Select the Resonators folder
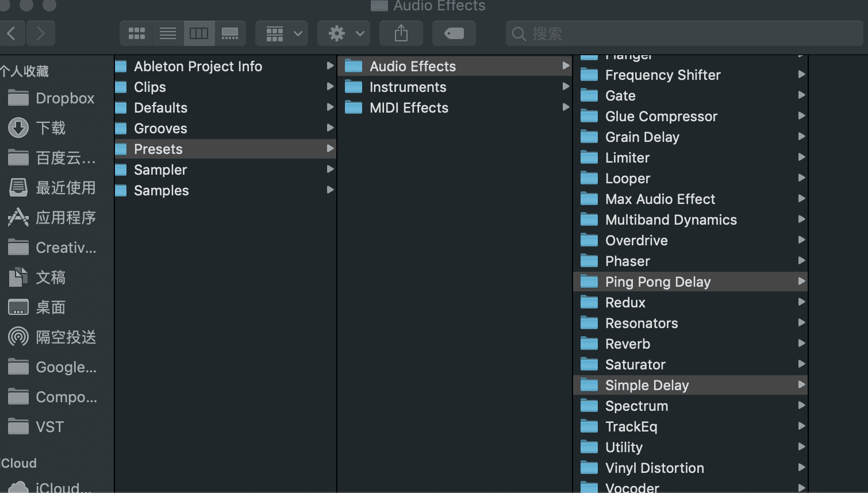Screen dimensions: 868x493 pos(691,323)
